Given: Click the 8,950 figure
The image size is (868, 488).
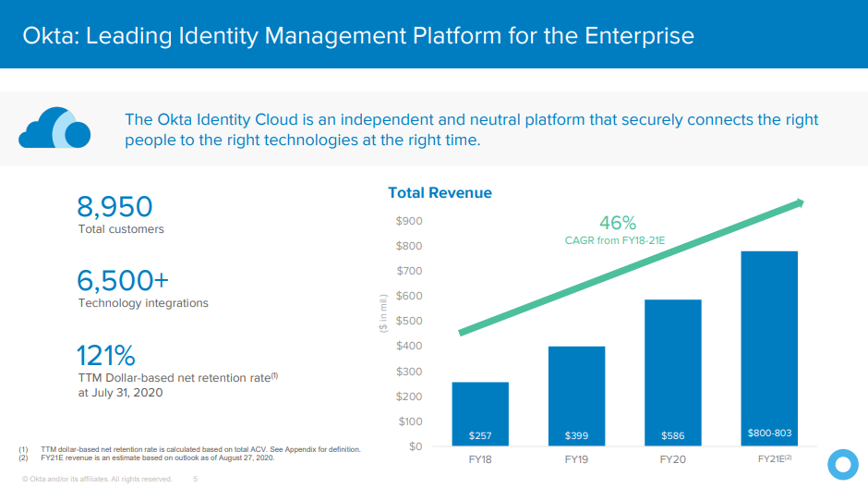Looking at the screenshot, I should click(x=115, y=207).
